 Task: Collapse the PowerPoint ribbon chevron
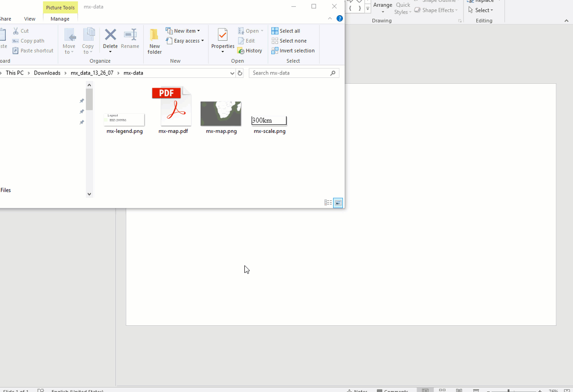pyautogui.click(x=567, y=21)
